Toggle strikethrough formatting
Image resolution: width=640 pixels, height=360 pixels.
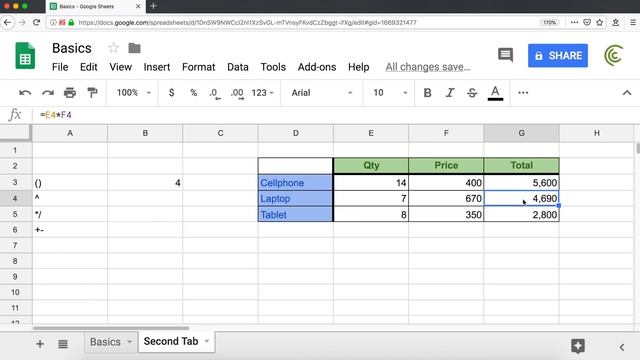click(472, 93)
